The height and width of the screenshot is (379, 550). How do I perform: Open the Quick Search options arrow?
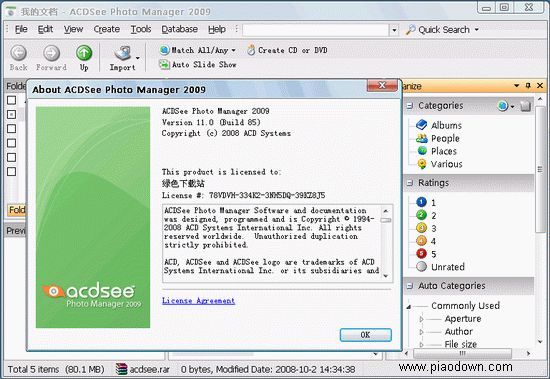(477, 30)
